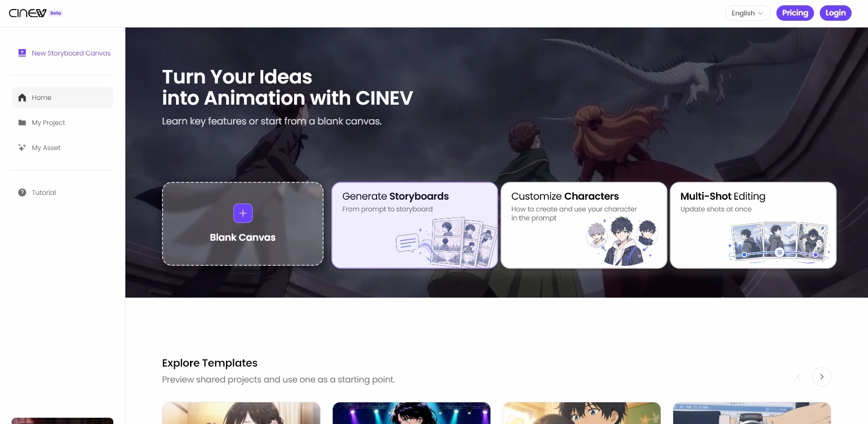Click the Beta badge next to logo
This screenshot has width=868, height=424.
tap(56, 13)
